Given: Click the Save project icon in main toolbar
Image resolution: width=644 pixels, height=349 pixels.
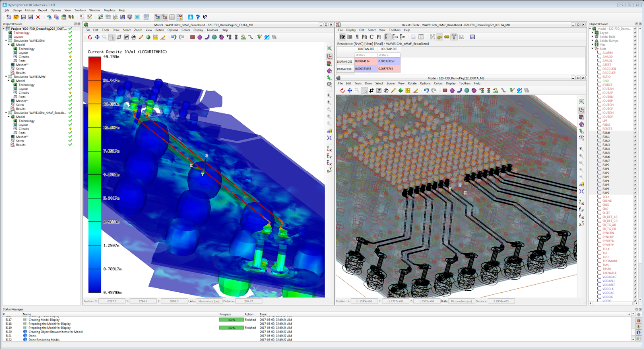Looking at the screenshot, I should [x=23, y=17].
